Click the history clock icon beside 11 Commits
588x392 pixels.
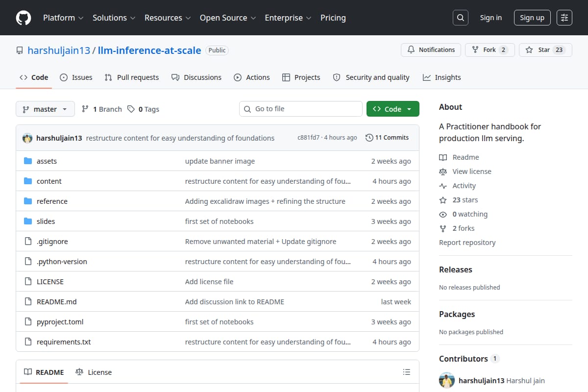[369, 138]
